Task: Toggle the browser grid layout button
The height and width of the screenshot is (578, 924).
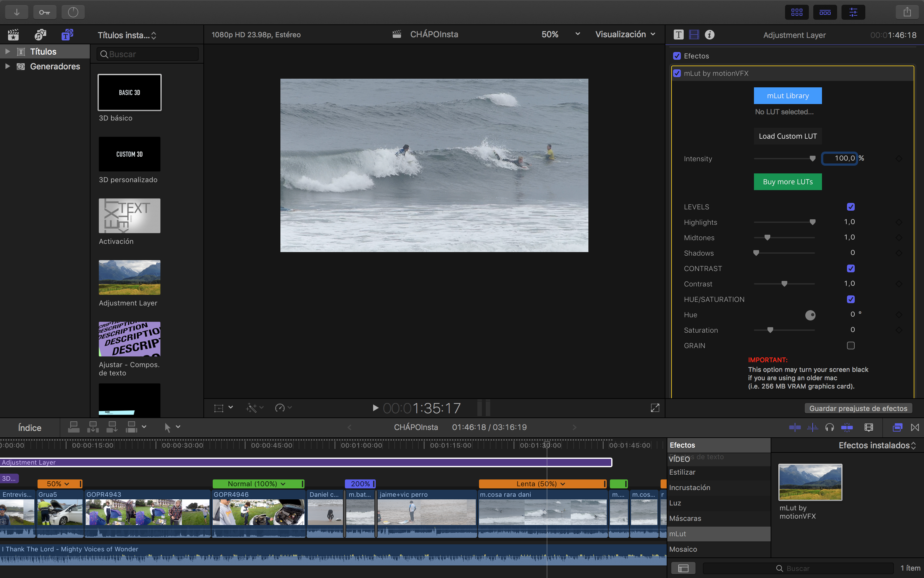Action: [x=797, y=12]
